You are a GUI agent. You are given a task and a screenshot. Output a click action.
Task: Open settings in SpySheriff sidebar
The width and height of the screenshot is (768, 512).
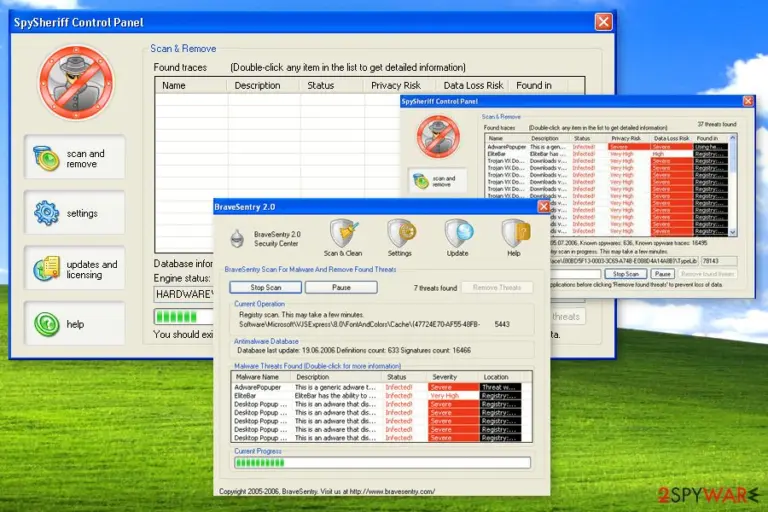74,213
